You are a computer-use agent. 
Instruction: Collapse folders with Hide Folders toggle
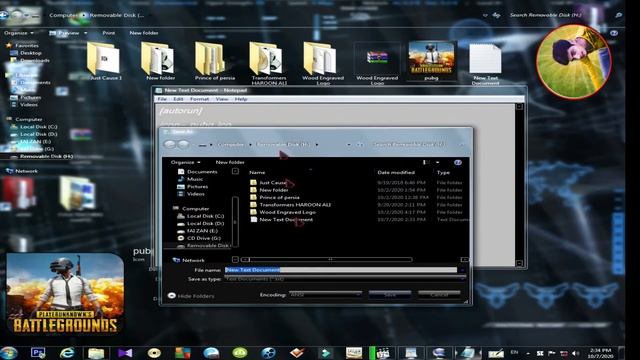[x=191, y=296]
